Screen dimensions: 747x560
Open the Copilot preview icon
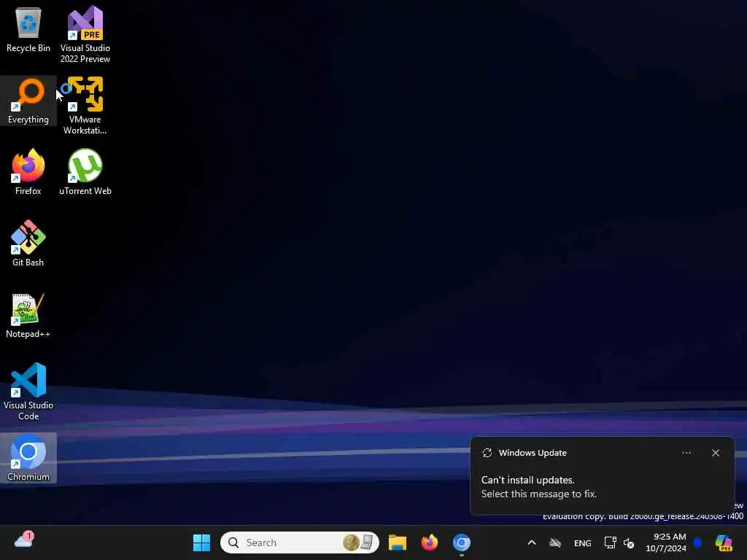pyautogui.click(x=724, y=542)
